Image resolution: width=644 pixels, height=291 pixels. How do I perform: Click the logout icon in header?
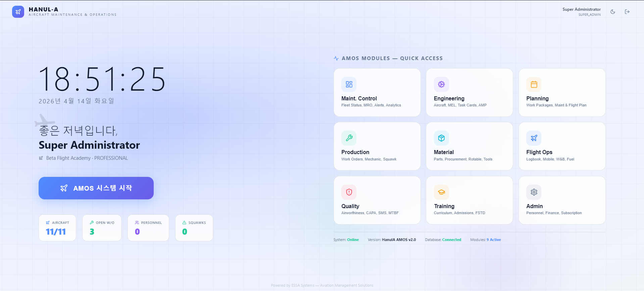pyautogui.click(x=627, y=12)
